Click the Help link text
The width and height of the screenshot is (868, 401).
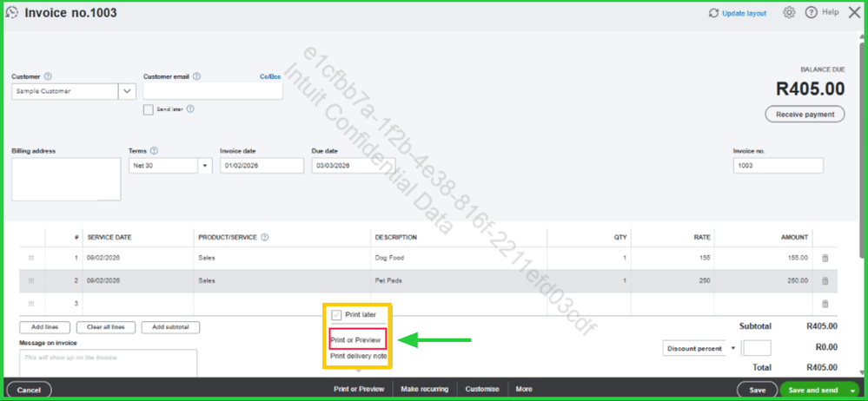coord(831,12)
